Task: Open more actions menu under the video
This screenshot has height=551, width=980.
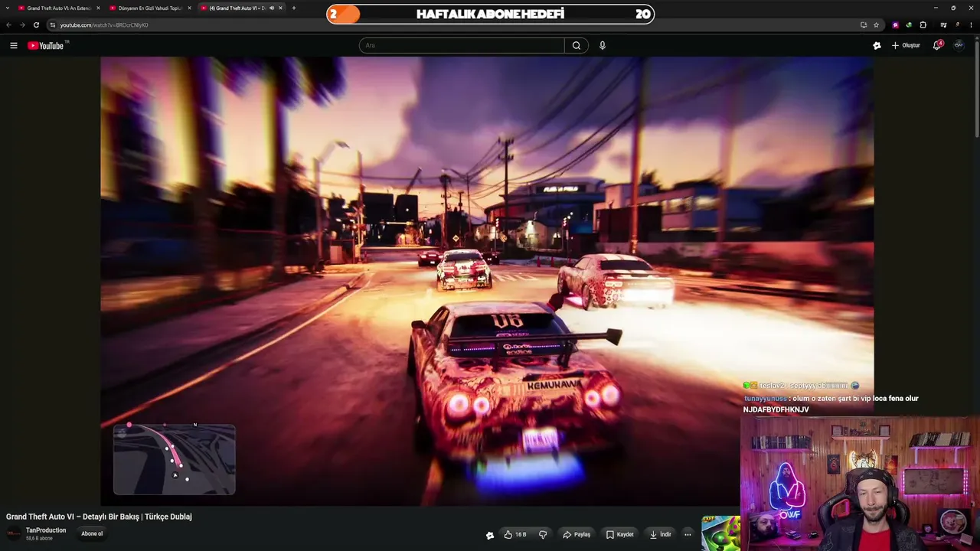Action: coord(688,534)
